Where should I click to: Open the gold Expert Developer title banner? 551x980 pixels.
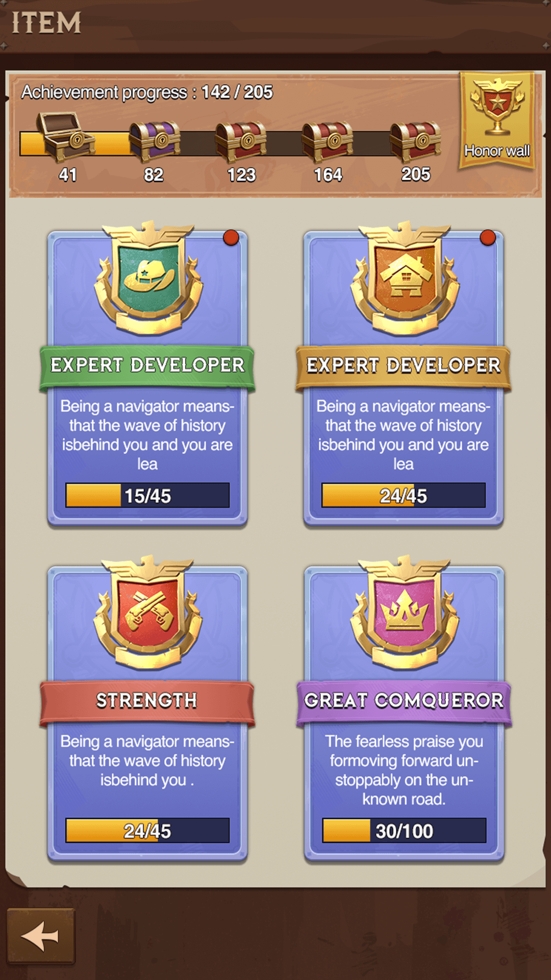tap(404, 366)
